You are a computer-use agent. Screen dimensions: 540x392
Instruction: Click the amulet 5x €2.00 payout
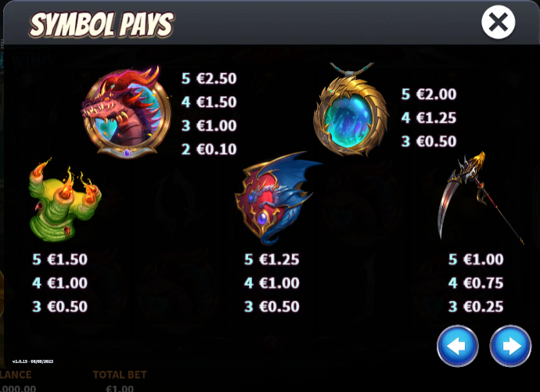click(429, 94)
